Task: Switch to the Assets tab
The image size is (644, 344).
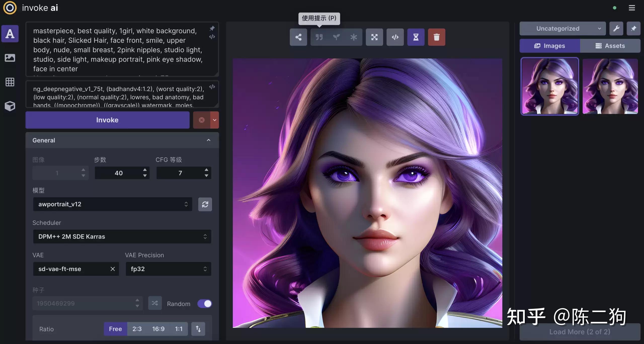Action: 610,46
